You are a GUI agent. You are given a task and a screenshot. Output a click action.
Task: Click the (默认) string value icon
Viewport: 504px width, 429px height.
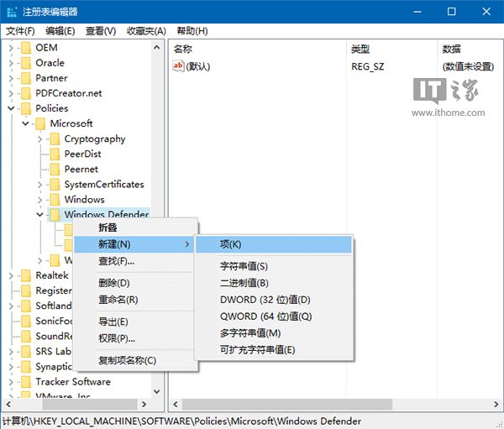(x=178, y=66)
